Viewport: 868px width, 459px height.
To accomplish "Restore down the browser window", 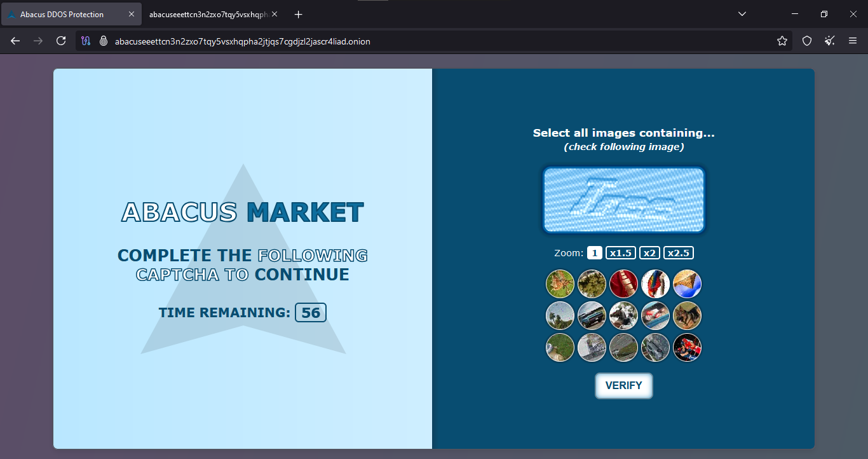I will [x=824, y=14].
